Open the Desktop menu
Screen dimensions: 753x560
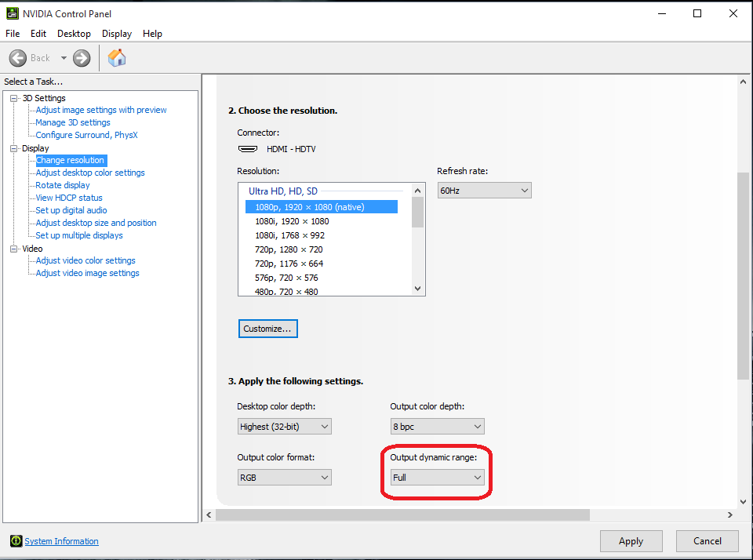click(x=74, y=34)
